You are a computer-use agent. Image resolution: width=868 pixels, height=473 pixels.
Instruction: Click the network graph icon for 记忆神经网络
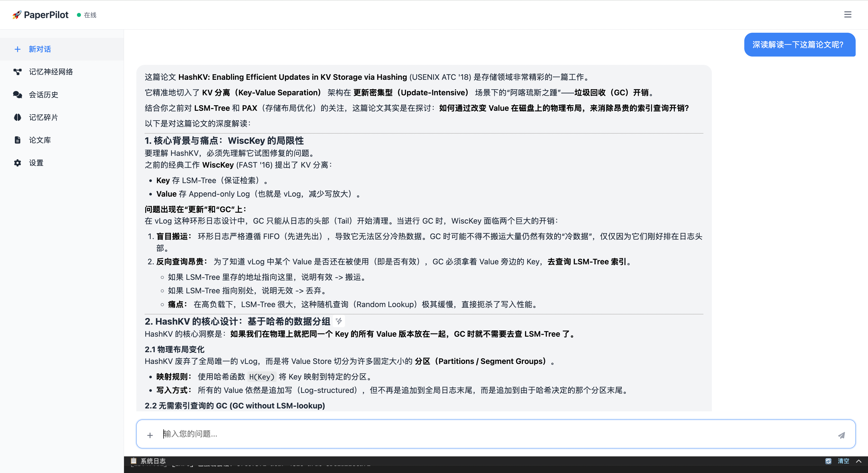click(18, 72)
